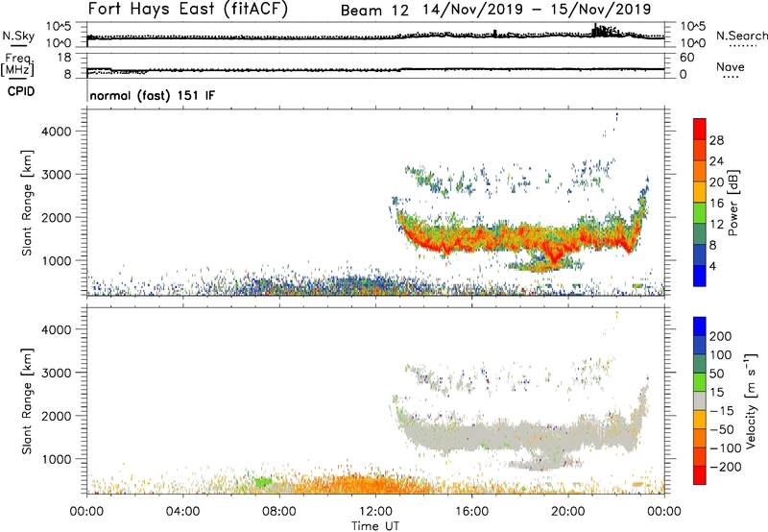The image size is (768, 532).
Task: Click the Velocity [m s⁻¹] colorbar title
Action: click(x=751, y=400)
